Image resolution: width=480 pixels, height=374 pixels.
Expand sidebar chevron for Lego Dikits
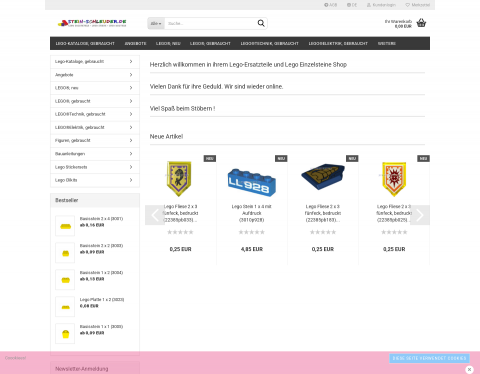(131, 180)
